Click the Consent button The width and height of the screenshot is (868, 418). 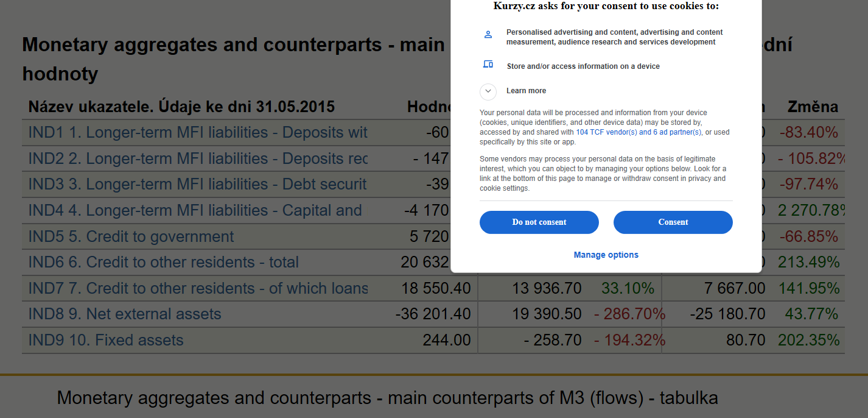tap(673, 222)
